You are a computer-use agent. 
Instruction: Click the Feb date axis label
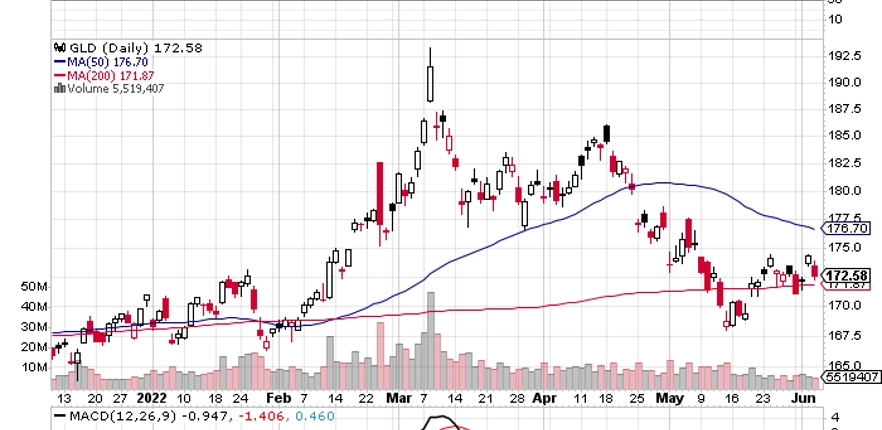coord(279,398)
